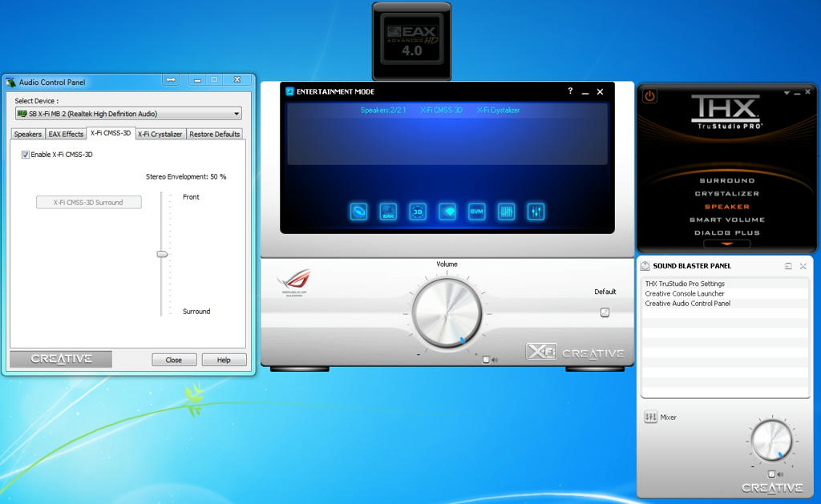Mute via Sound Blaster Panel speaker checkbox
This screenshot has width=821, height=504.
click(771, 474)
